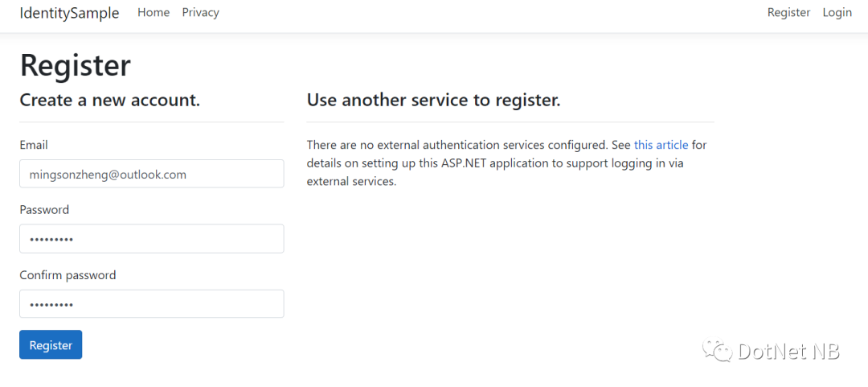Viewport: 868px width, 387px height.
Task: Focus the Confirm password field
Action: tap(152, 304)
